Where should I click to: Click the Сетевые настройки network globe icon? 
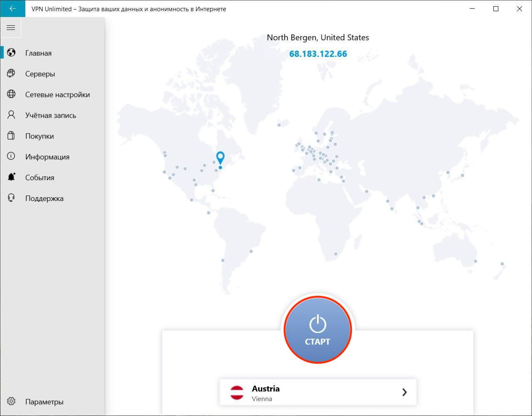[x=11, y=94]
